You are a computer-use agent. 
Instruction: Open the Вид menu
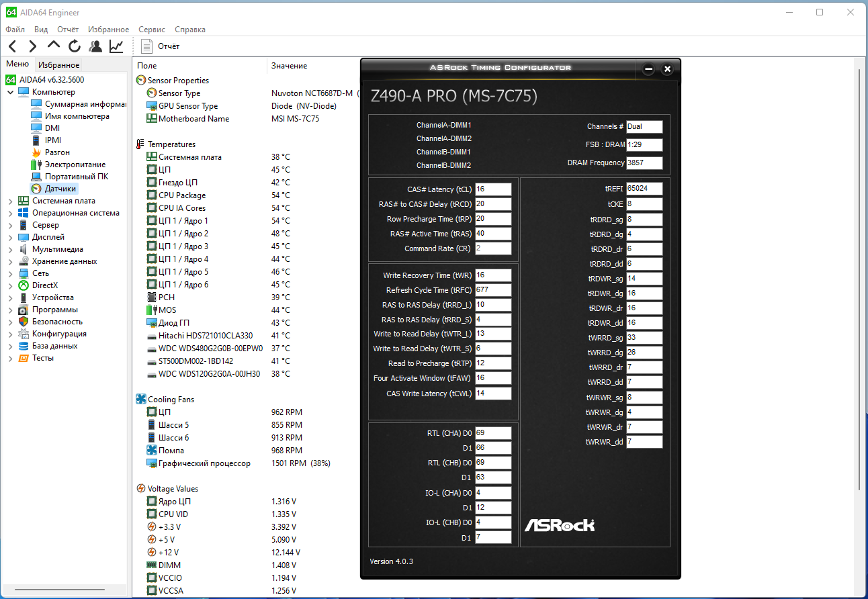click(x=41, y=30)
